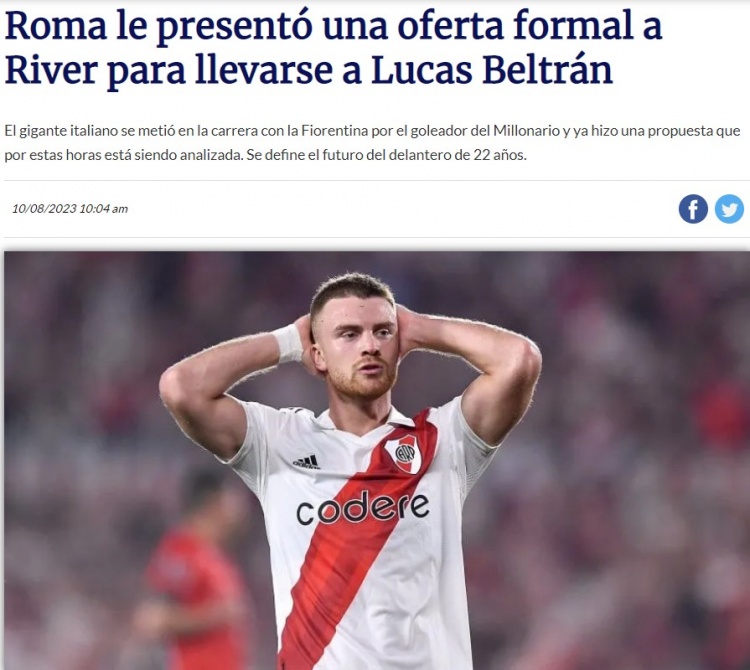
Task: Click the River Plate crest on jersey
Action: click(403, 453)
